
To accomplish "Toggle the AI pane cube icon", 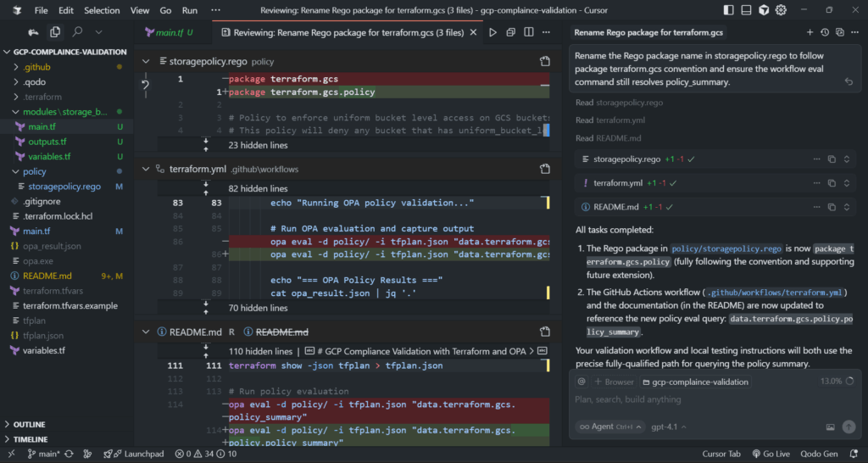I will tap(764, 10).
